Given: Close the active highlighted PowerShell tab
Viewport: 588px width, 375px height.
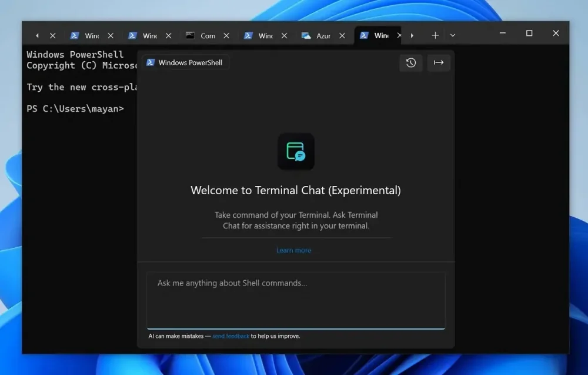Looking at the screenshot, I should coord(399,35).
